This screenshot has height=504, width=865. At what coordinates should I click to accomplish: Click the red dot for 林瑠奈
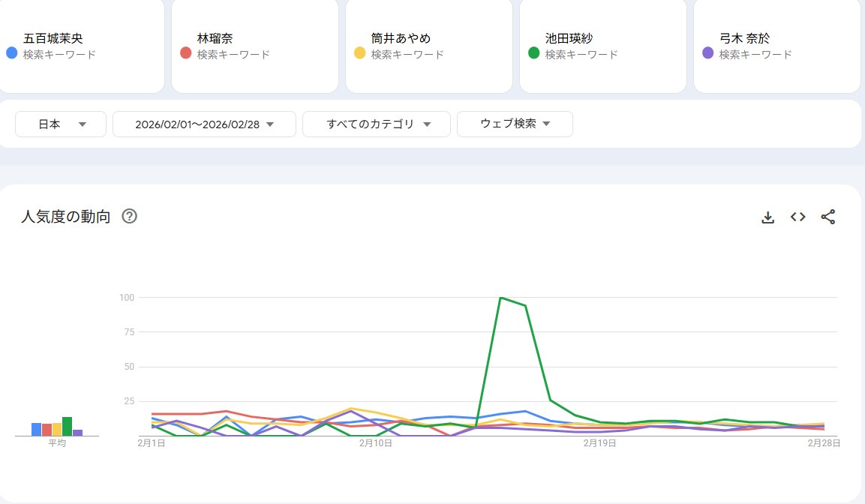(185, 53)
